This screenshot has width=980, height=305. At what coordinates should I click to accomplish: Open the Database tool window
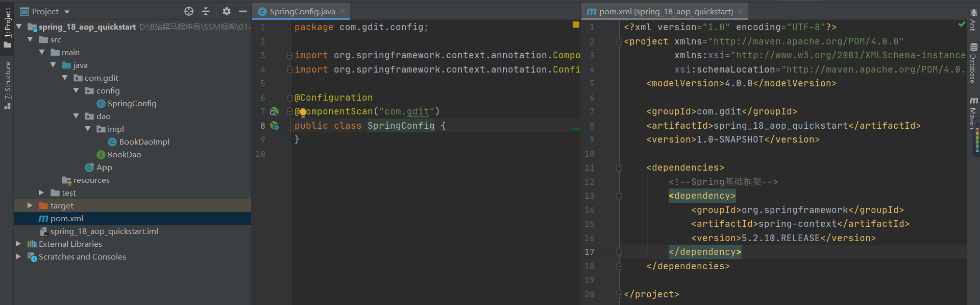tap(973, 63)
